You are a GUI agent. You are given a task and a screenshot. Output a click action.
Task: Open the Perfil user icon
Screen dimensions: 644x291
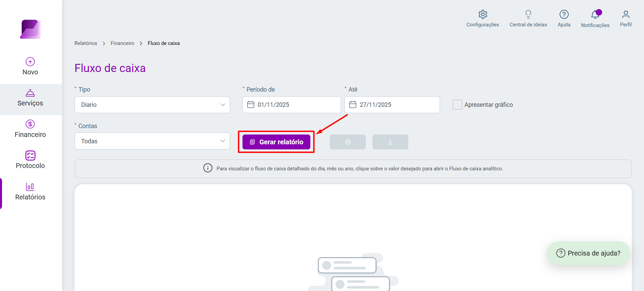tap(626, 14)
